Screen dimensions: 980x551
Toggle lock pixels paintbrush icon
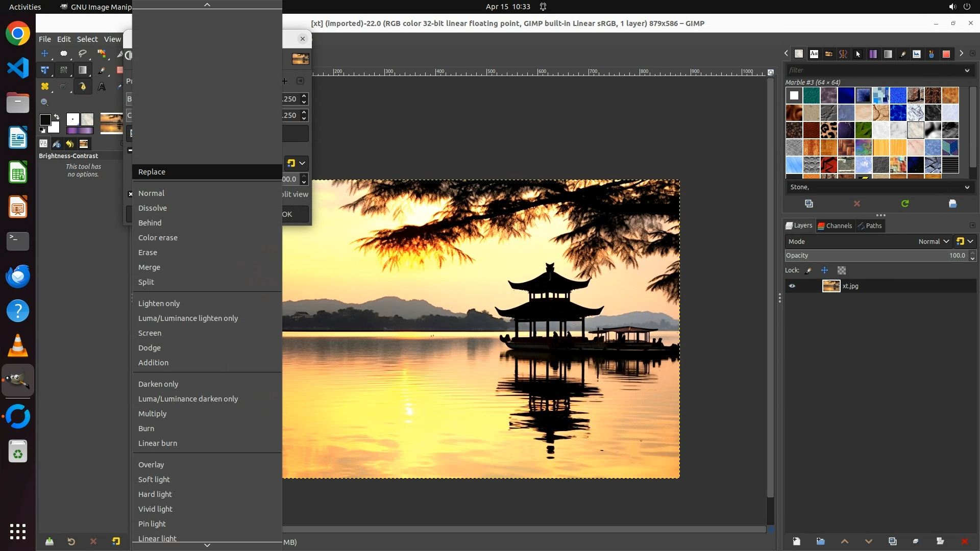[x=808, y=270]
